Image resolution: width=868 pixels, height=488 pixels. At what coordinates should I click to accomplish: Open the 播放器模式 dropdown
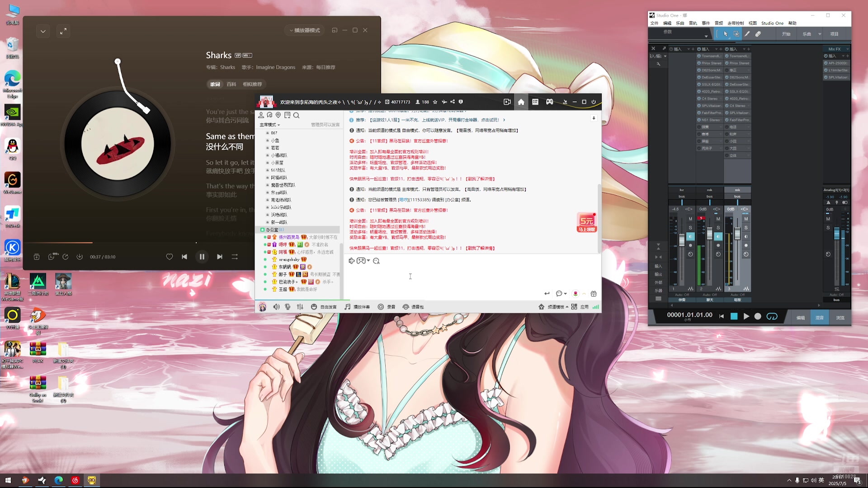[x=305, y=30]
